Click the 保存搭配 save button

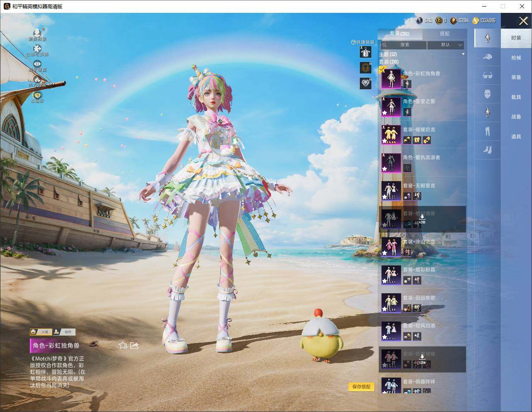click(x=361, y=387)
